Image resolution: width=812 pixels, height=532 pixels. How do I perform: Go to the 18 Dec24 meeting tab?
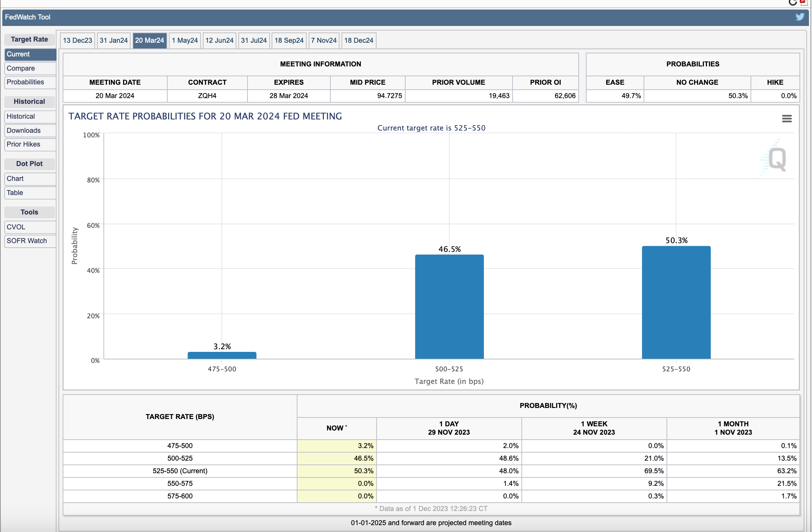(358, 40)
